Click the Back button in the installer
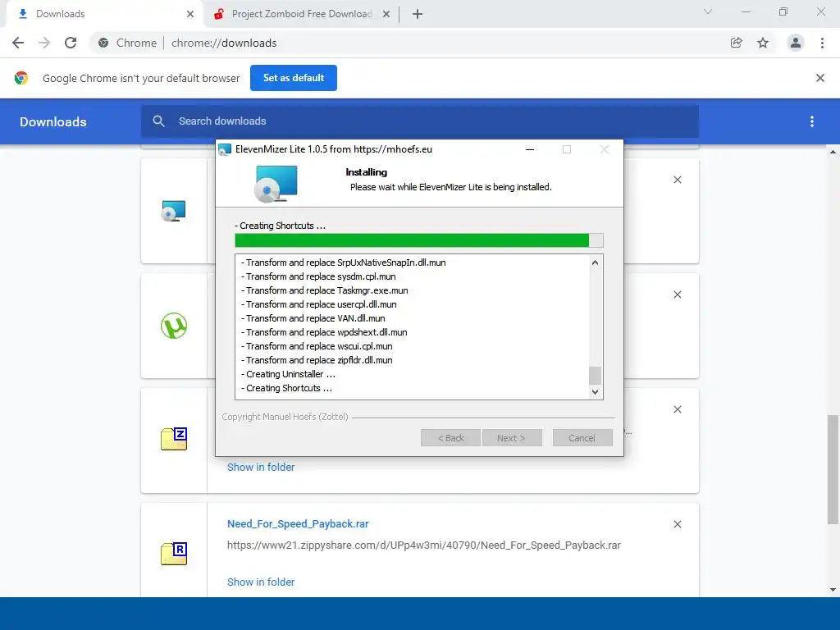The image size is (840, 630). [x=450, y=438]
